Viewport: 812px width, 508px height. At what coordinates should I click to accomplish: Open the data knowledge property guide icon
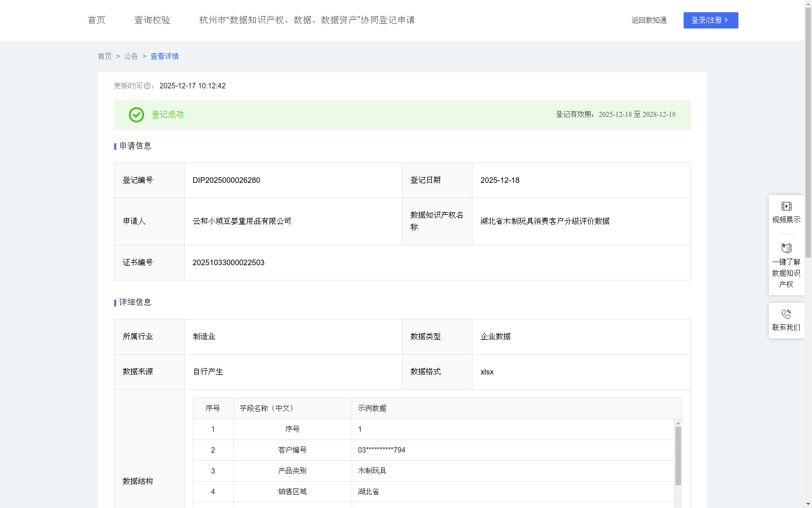point(786,248)
